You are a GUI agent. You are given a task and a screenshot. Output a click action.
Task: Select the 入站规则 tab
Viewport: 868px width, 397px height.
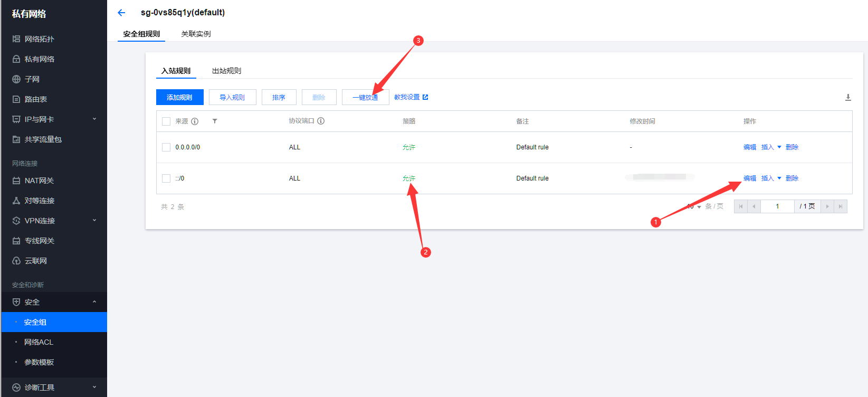(x=176, y=71)
